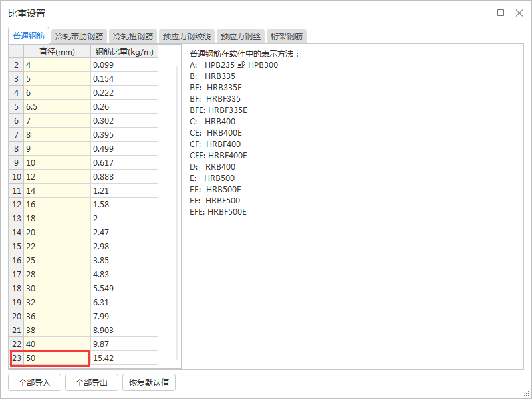532x399 pixels.
Task: Click the weight value 0.888
Action: [x=124, y=176]
